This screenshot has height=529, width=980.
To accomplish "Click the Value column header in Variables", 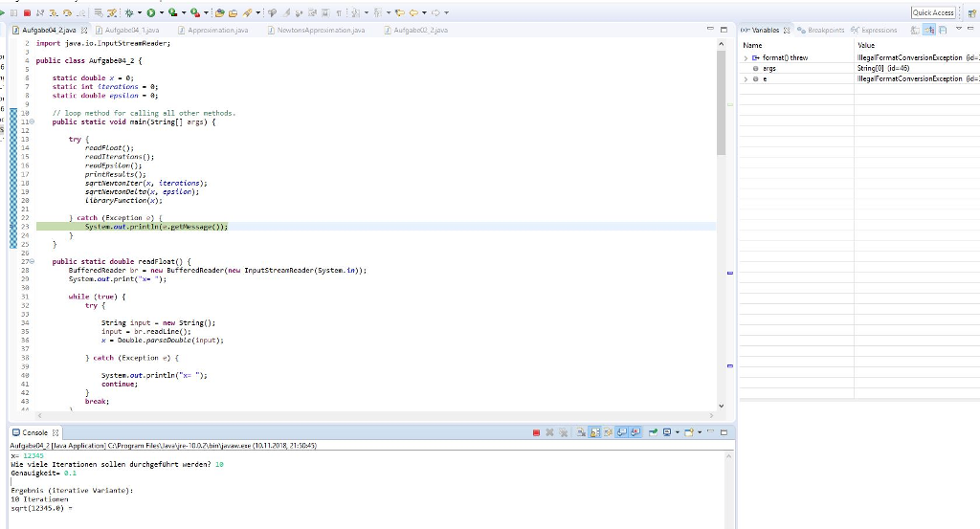I will click(917, 45).
